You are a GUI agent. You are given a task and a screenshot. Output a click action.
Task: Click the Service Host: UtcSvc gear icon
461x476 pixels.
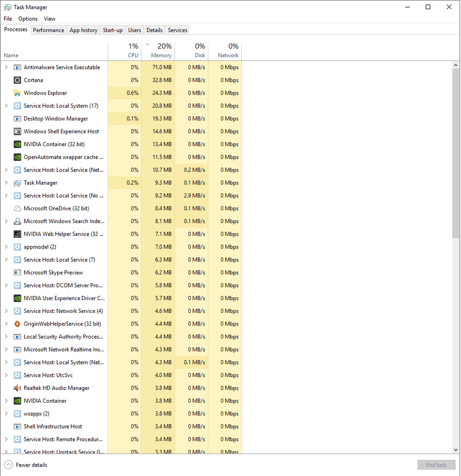click(x=17, y=375)
